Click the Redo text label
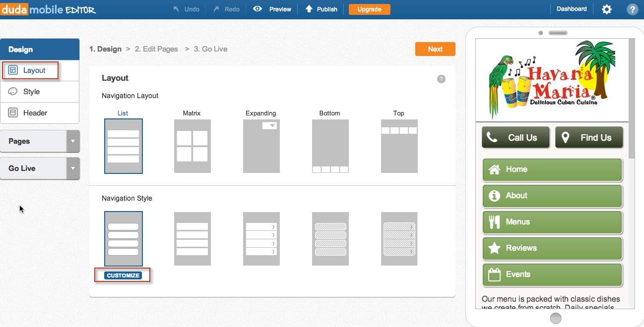This screenshot has height=327, width=644. [232, 9]
